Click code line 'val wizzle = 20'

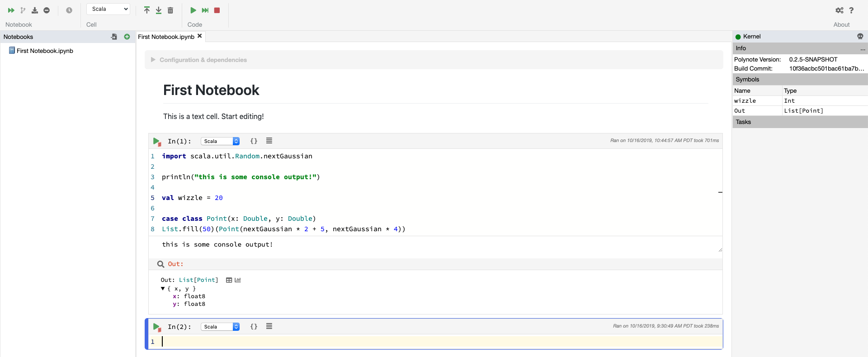(192, 198)
